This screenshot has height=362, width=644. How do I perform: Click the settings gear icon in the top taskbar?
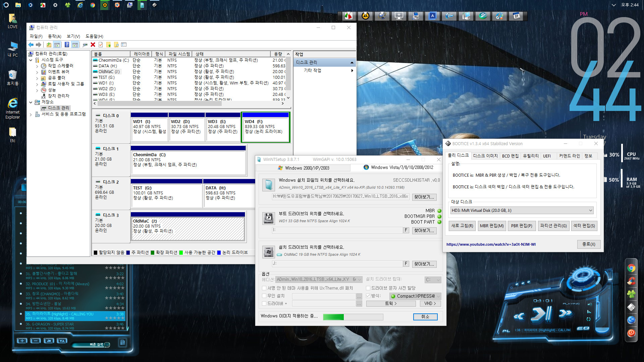coord(55,5)
